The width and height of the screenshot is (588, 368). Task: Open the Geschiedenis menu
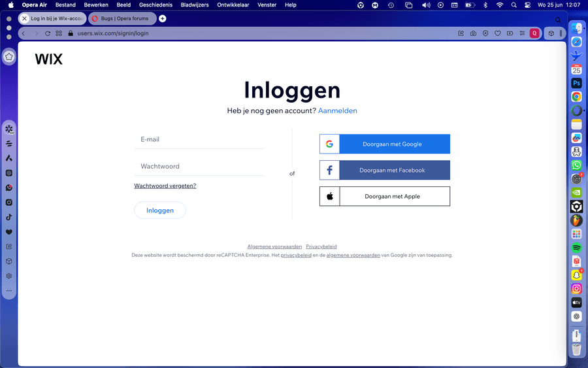(x=155, y=5)
